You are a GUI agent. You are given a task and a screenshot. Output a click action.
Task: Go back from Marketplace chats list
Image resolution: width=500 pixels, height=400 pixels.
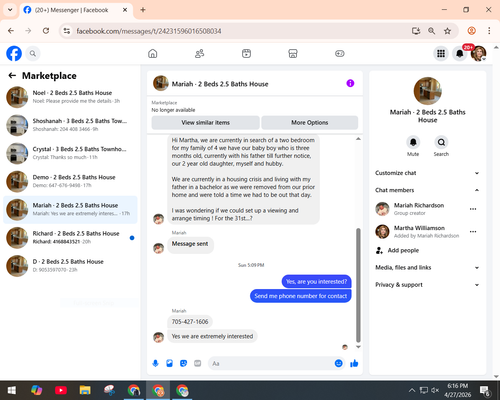pos(12,76)
